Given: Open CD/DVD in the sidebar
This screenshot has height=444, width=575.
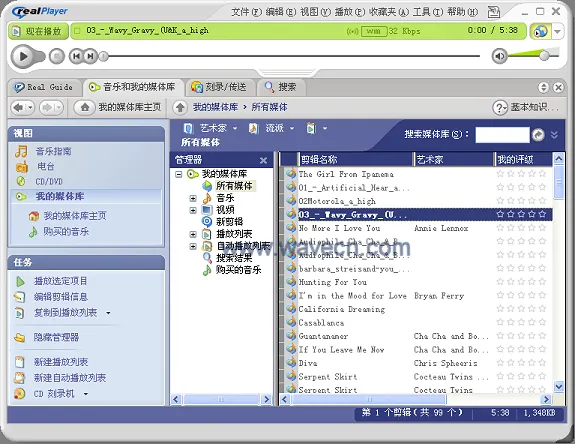Looking at the screenshot, I should pos(49,181).
